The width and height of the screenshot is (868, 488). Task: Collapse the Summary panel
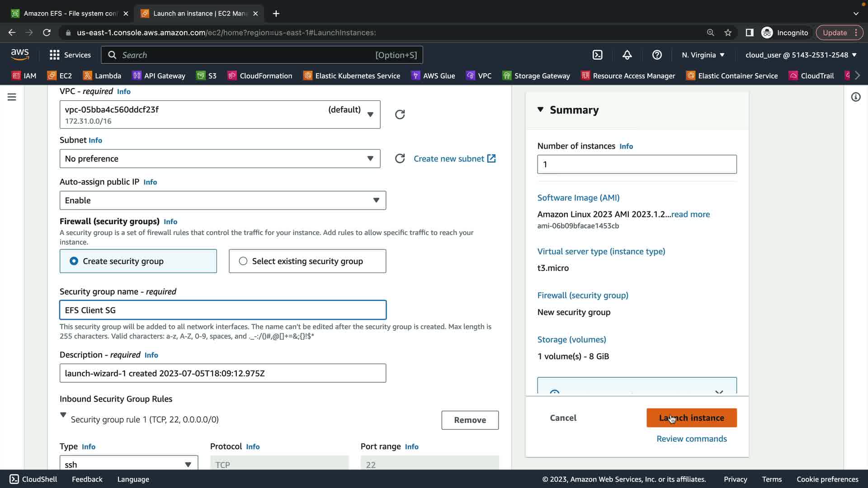540,110
